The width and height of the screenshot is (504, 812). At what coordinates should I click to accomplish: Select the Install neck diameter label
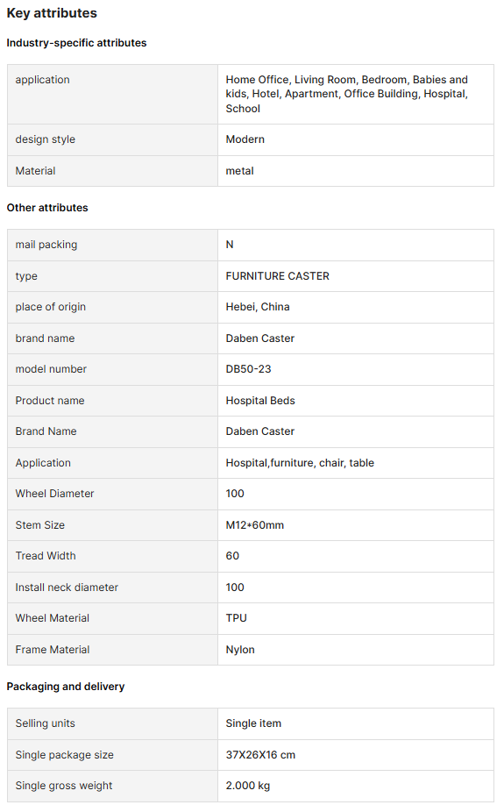coord(67,588)
